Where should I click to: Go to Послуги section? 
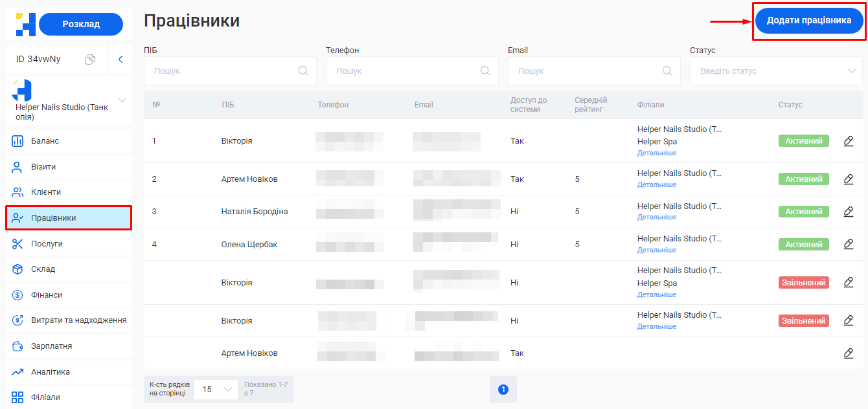[69, 244]
